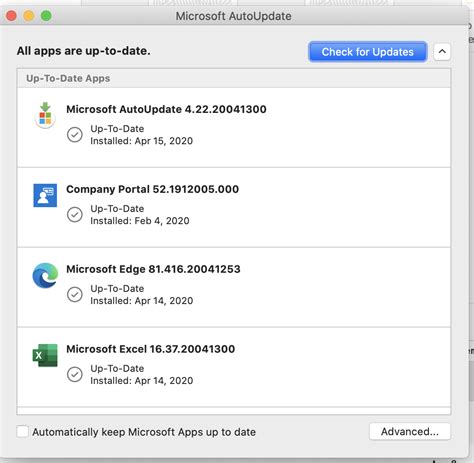Zoom the window with the green button
The image size is (474, 463).
pyautogui.click(x=46, y=16)
